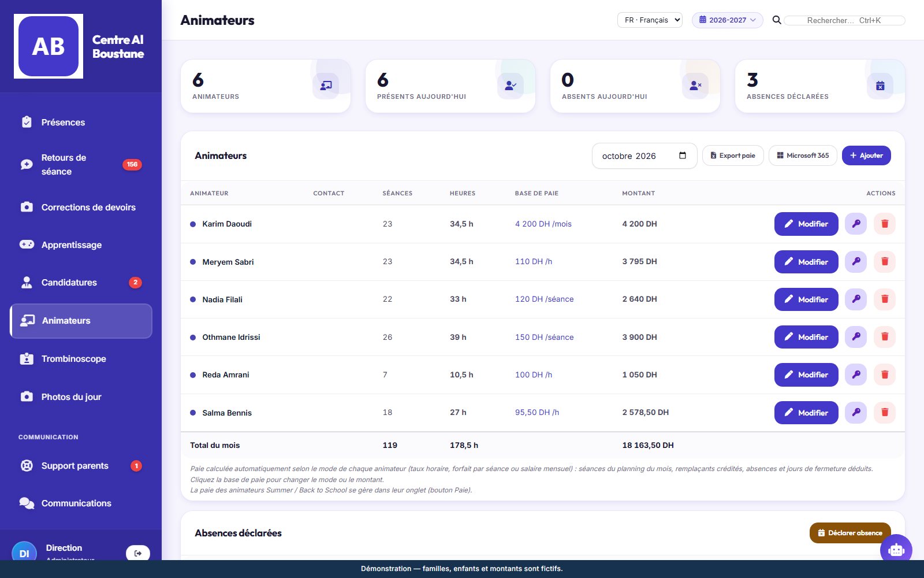This screenshot has width=924, height=578.
Task: Click the DI user avatar
Action: [24, 552]
